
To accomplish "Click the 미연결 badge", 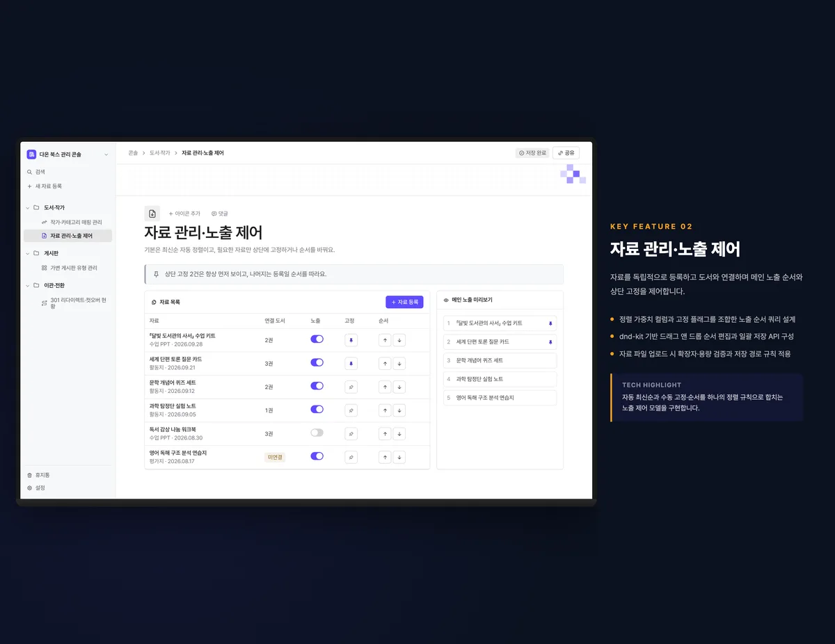I will tap(275, 458).
